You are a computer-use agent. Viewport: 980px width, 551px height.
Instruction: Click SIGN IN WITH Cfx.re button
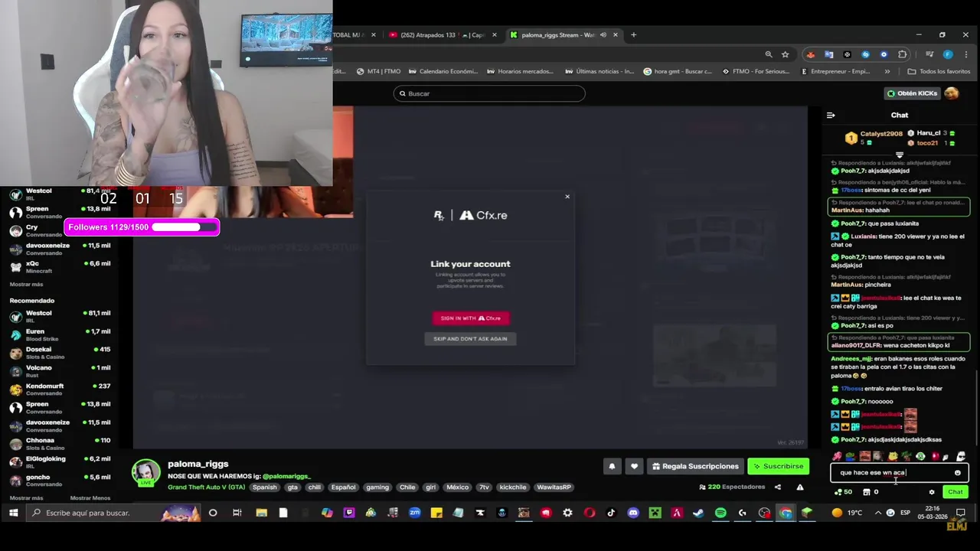(x=471, y=318)
